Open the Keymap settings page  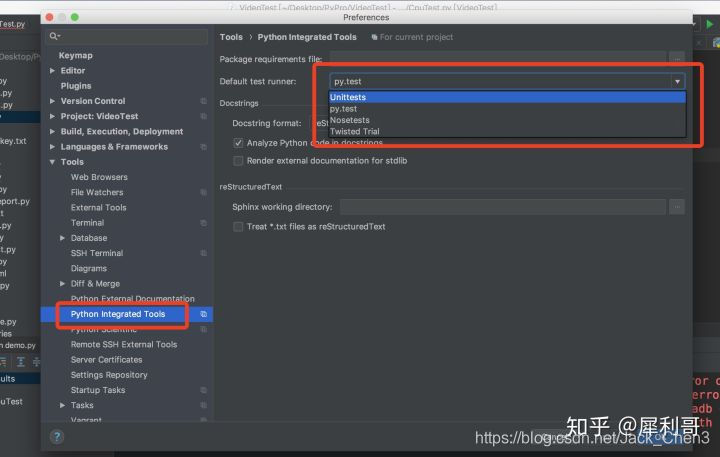pos(76,56)
